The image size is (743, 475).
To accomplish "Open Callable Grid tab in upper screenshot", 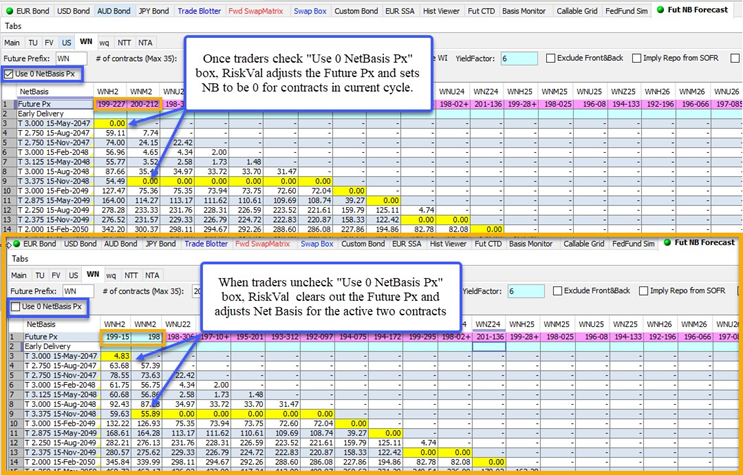I will click(577, 10).
